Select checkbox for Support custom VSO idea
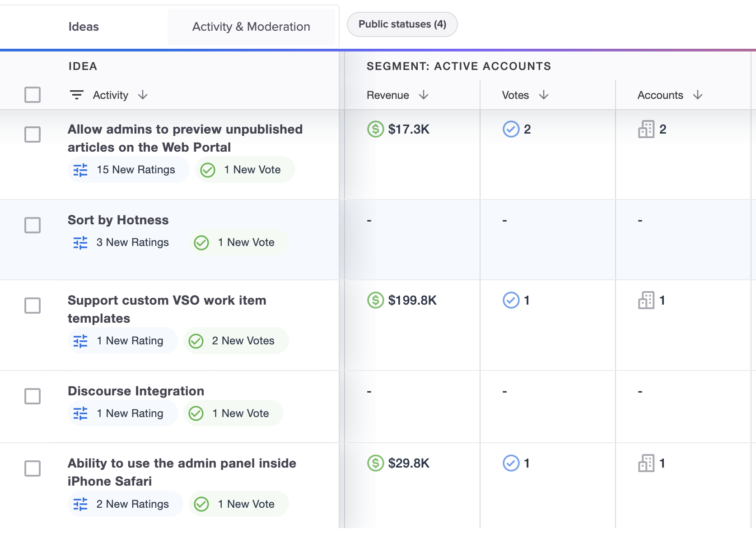The width and height of the screenshot is (756, 547). click(33, 306)
